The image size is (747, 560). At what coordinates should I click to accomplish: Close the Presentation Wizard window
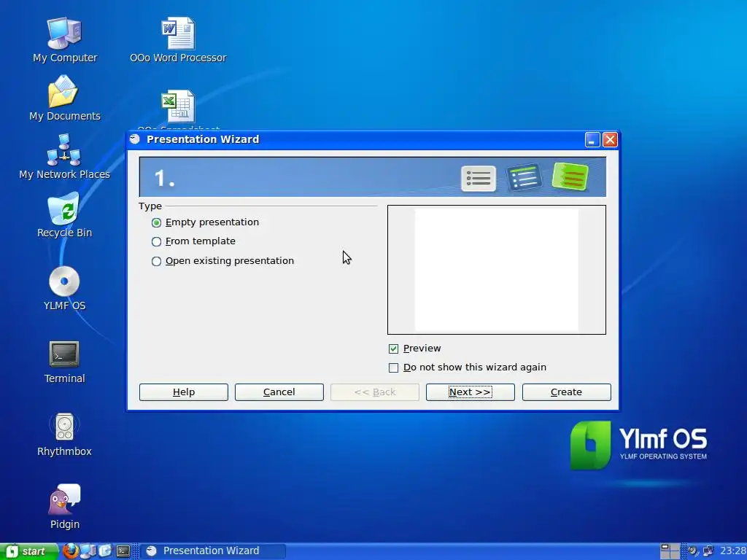click(610, 139)
